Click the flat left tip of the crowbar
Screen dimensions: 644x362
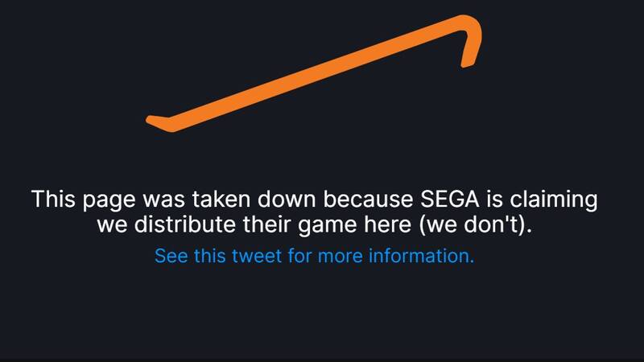[158, 121]
